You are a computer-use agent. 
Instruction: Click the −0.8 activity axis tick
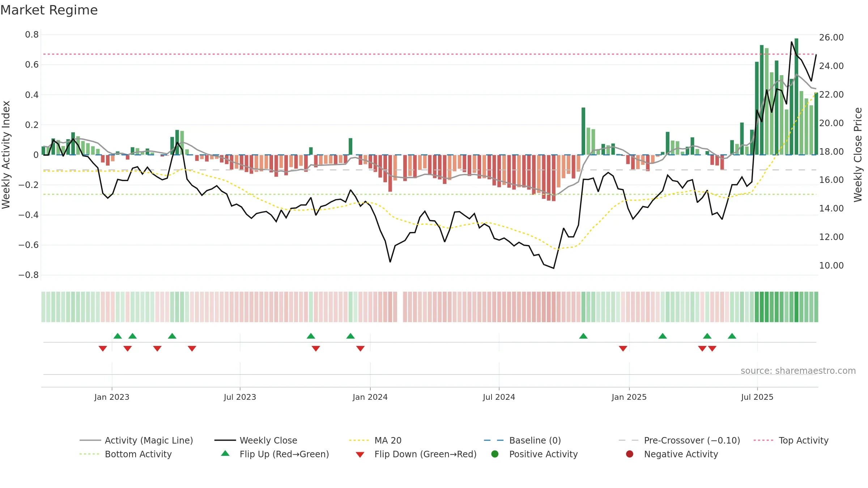(x=29, y=275)
